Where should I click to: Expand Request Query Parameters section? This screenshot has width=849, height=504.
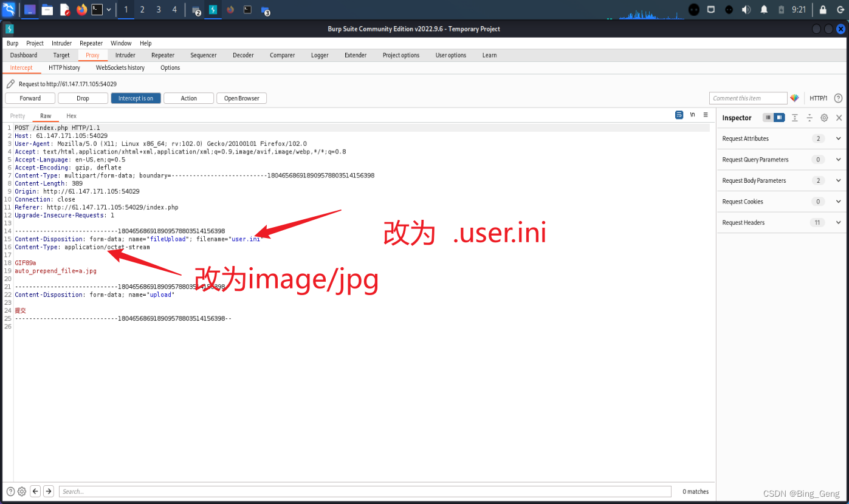[782, 160]
